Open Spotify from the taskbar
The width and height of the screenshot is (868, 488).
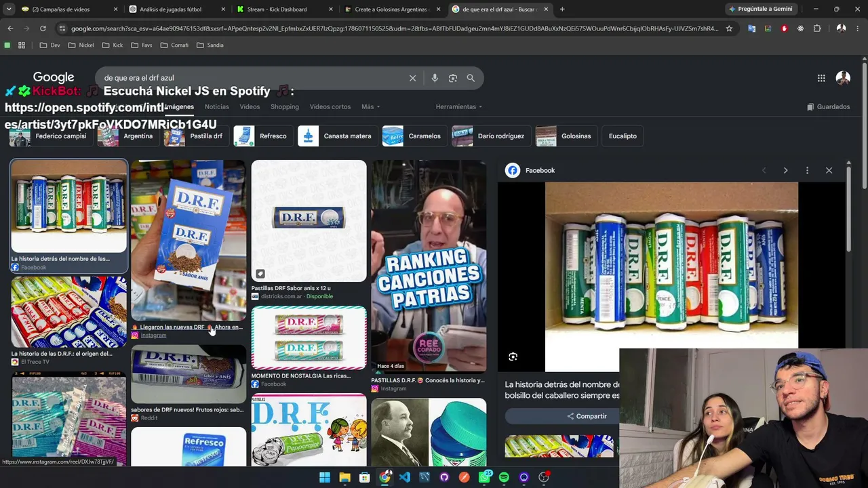click(504, 477)
